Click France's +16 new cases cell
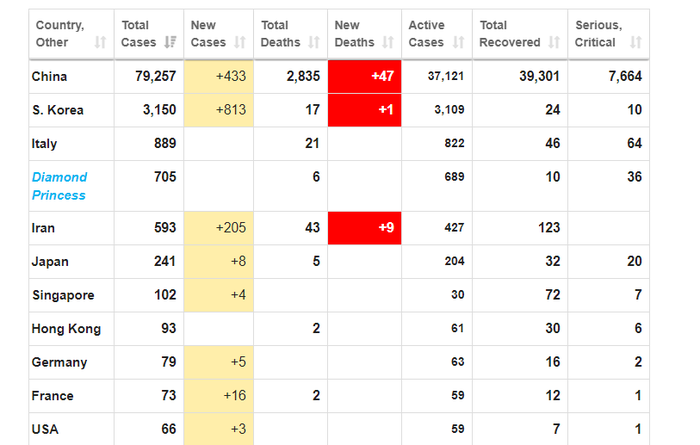This screenshot has height=445, width=700. click(x=219, y=396)
